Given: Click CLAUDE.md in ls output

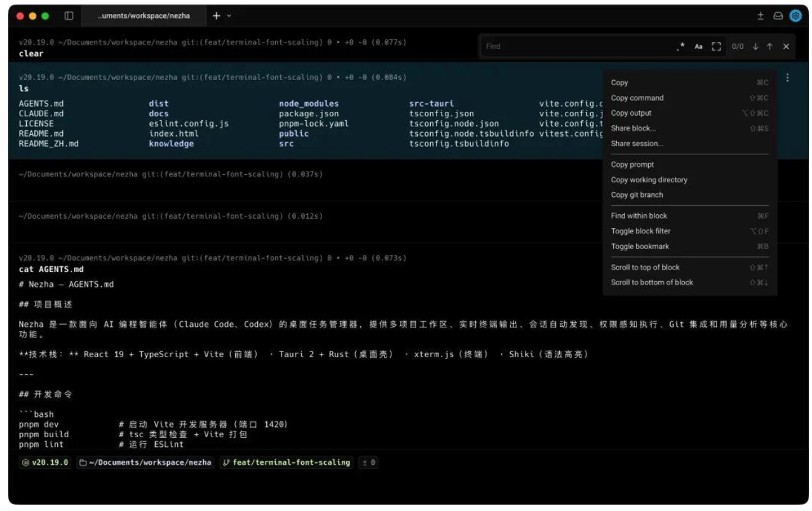Looking at the screenshot, I should pyautogui.click(x=41, y=114).
